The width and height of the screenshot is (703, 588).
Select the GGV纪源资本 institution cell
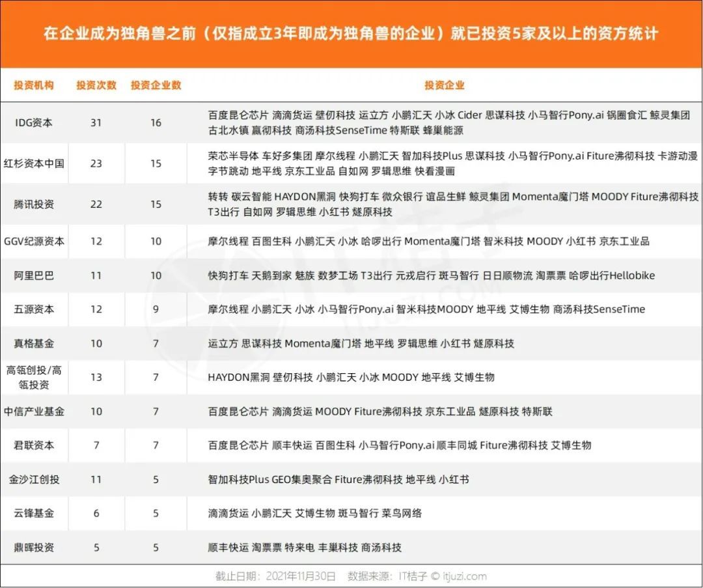coord(34,242)
